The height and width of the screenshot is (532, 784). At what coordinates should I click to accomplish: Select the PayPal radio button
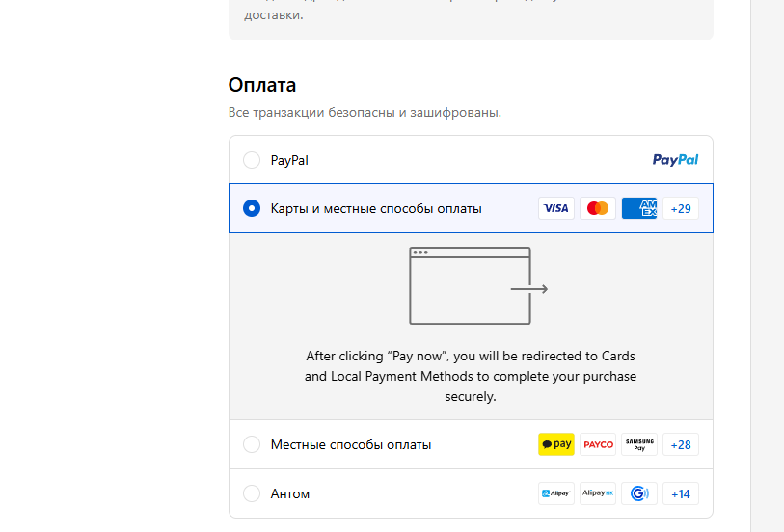point(252,160)
